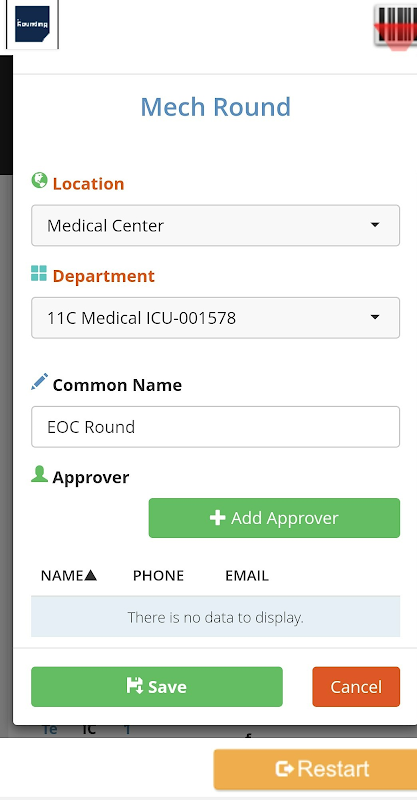Sort approvers by NAME column header
417x800 pixels.
pos(69,576)
